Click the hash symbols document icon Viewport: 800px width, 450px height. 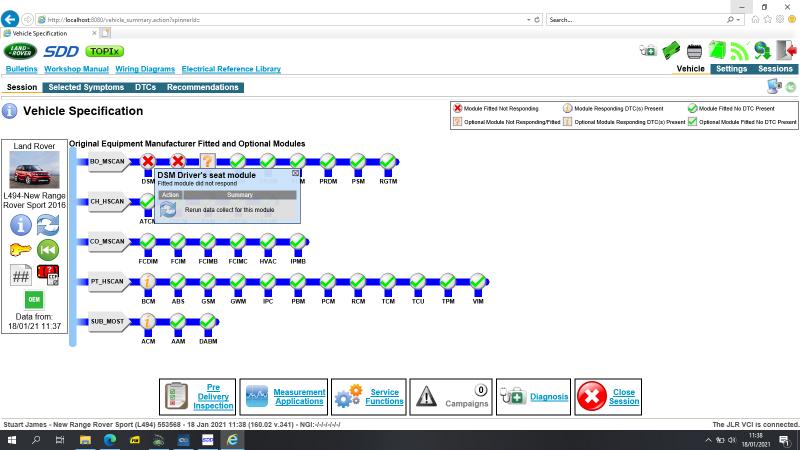(21, 276)
